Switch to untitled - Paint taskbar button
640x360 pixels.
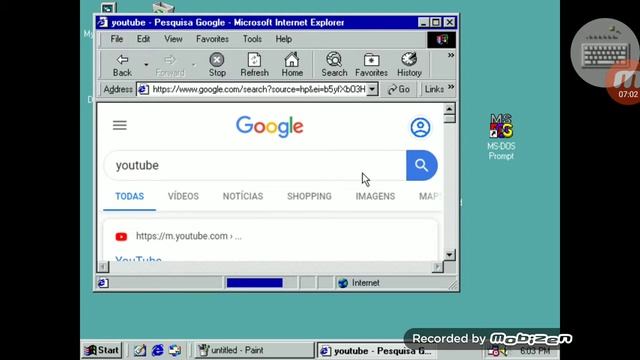click(253, 350)
